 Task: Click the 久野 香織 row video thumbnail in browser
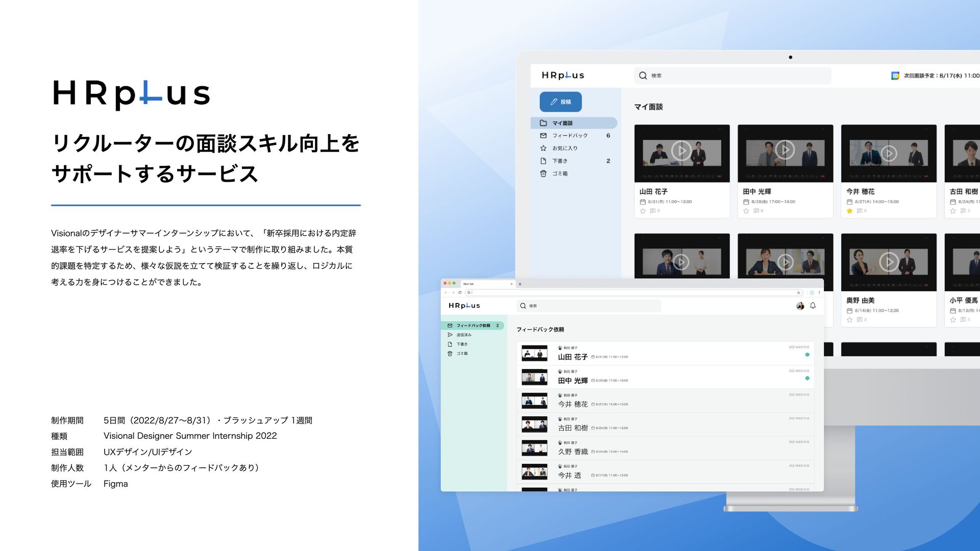tap(534, 448)
